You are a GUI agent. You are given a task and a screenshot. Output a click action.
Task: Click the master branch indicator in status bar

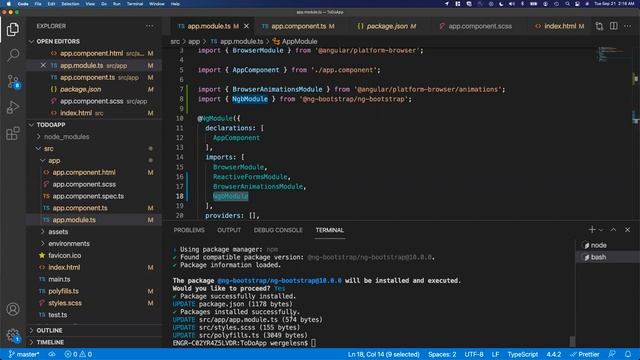pyautogui.click(x=24, y=354)
